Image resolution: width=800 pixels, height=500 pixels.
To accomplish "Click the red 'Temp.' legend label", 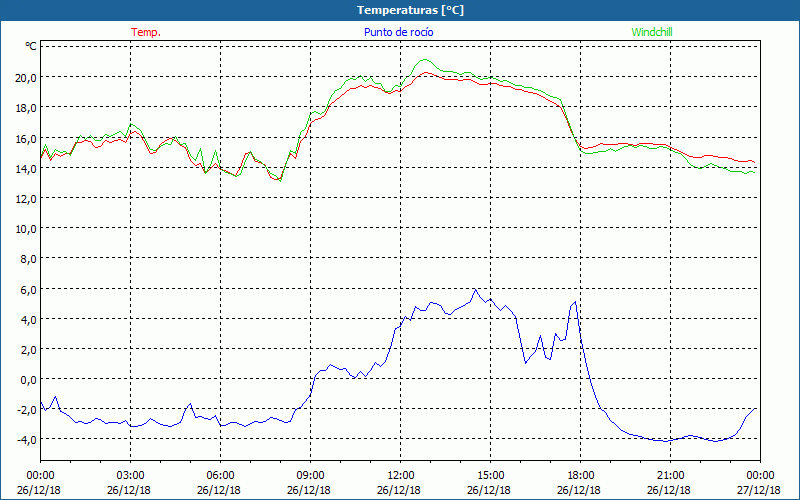I will coord(146,32).
